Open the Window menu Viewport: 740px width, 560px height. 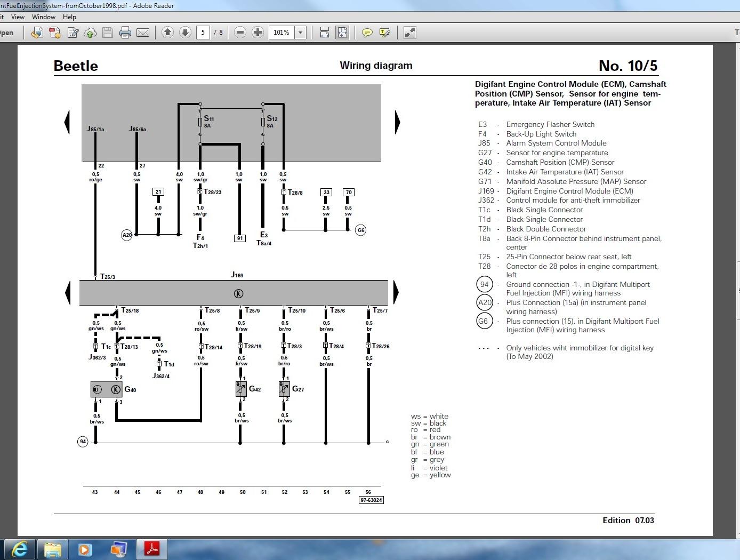(x=43, y=17)
